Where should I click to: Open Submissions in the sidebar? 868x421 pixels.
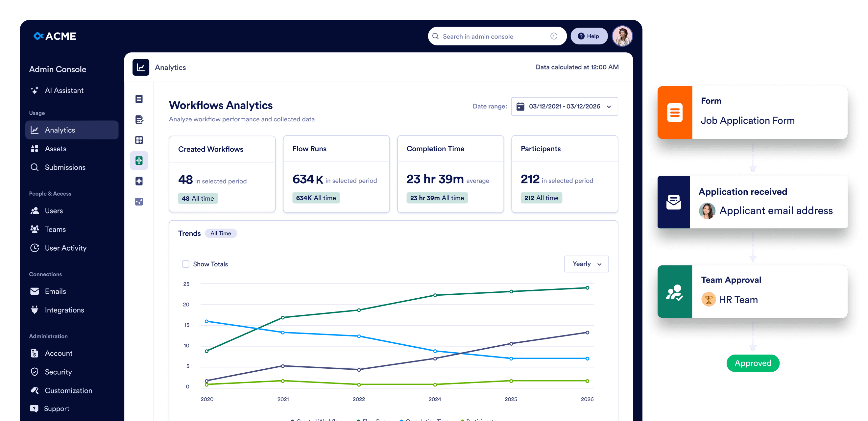[65, 167]
